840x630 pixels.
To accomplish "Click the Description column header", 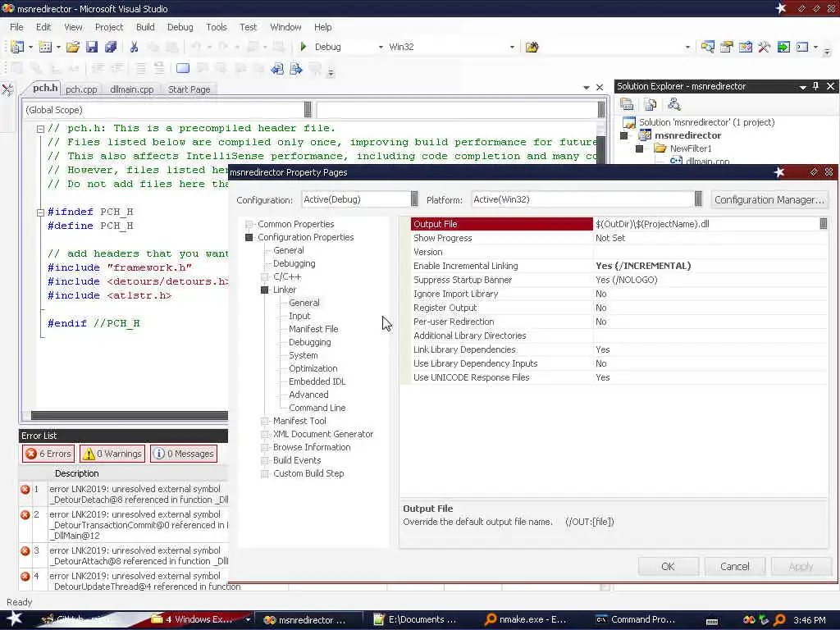I will (x=76, y=473).
